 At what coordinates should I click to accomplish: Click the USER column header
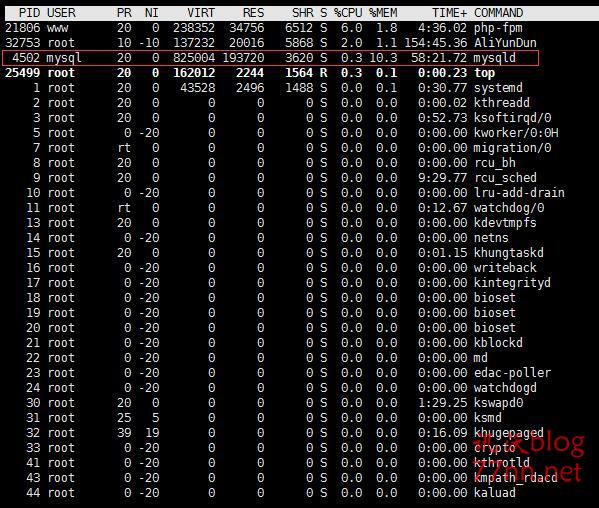61,13
